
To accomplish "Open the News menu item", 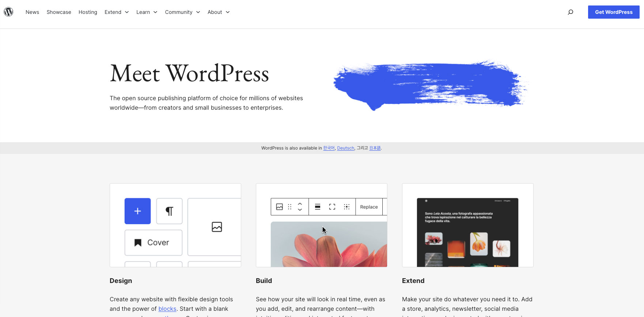I will 32,12.
